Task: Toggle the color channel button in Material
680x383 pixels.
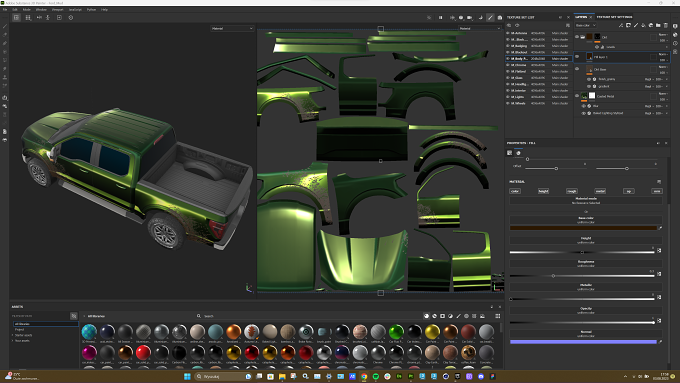Action: (515, 191)
